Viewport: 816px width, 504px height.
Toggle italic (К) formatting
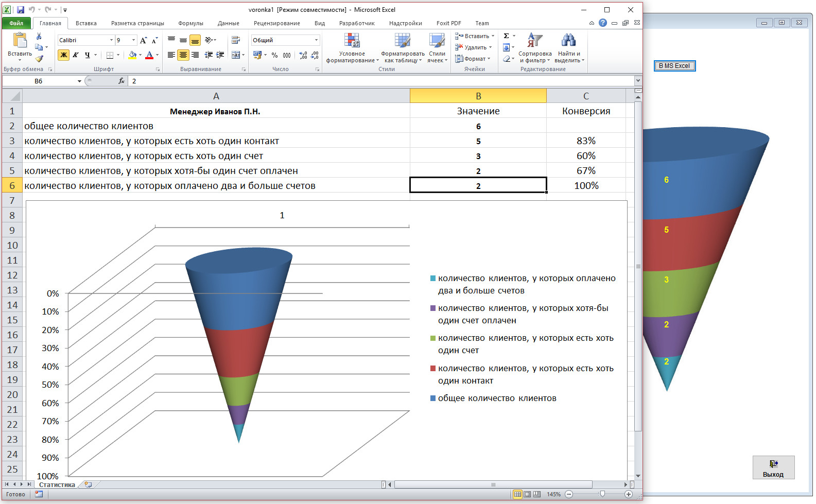pyautogui.click(x=76, y=55)
